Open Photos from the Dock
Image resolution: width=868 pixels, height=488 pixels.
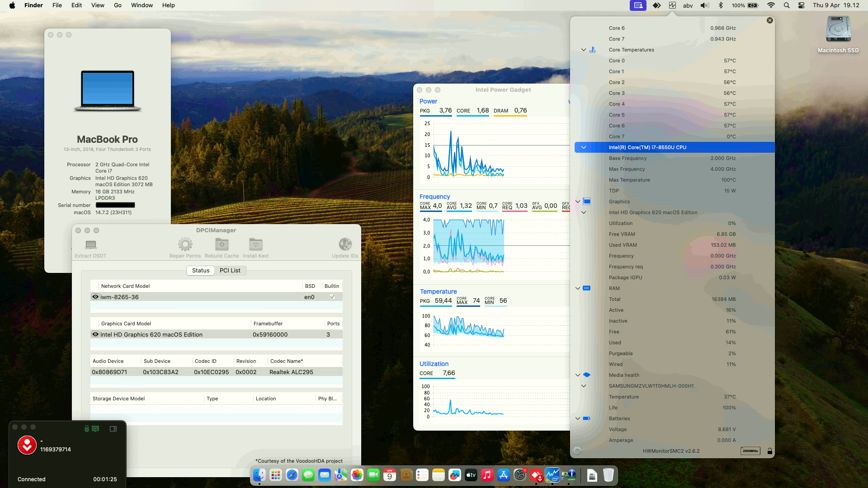pyautogui.click(x=357, y=475)
